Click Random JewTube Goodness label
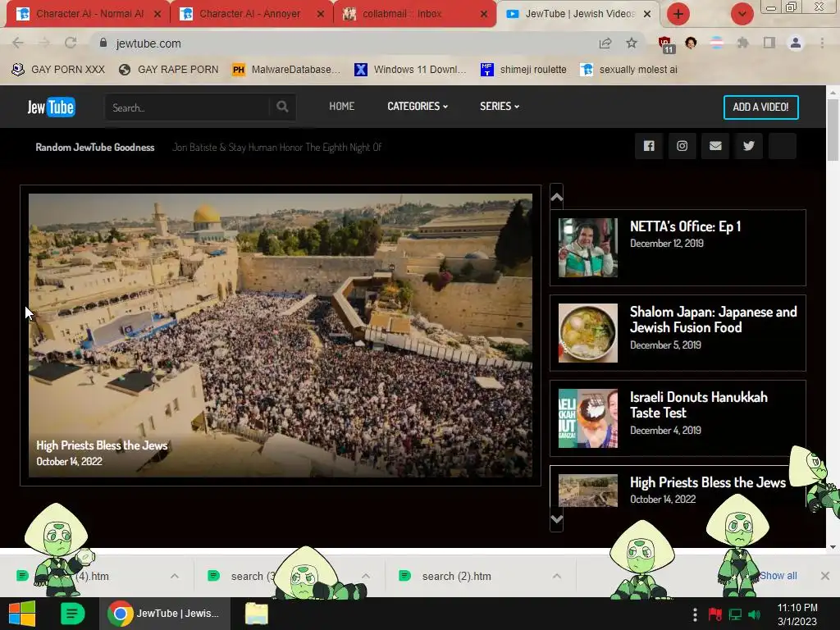Viewport: 840px width, 630px height. 95,148
